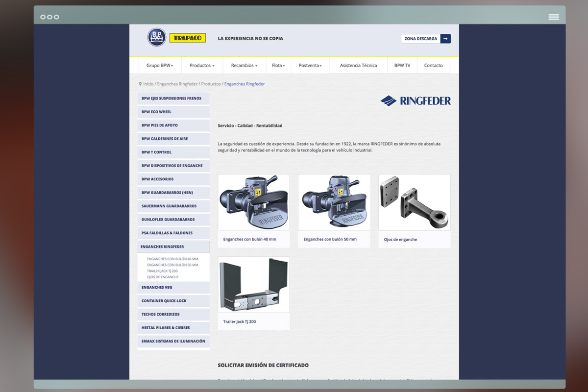Viewport: 588px width, 392px height.
Task: Open the Contacto menu item
Action: [x=433, y=65]
